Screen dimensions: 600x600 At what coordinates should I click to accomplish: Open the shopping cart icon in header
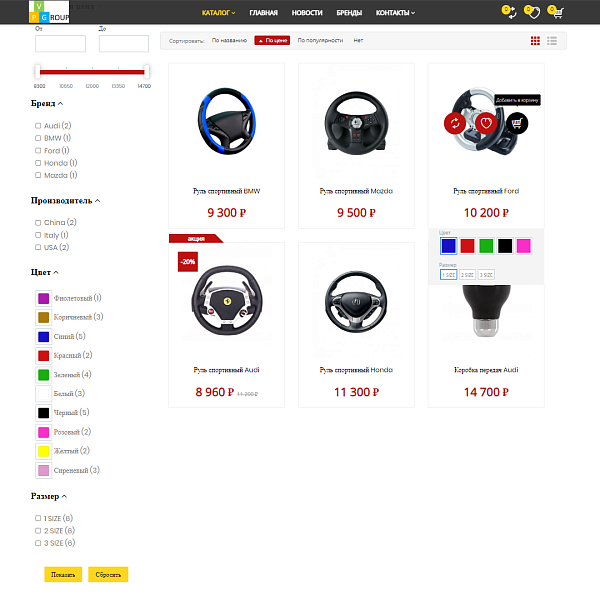click(x=556, y=11)
